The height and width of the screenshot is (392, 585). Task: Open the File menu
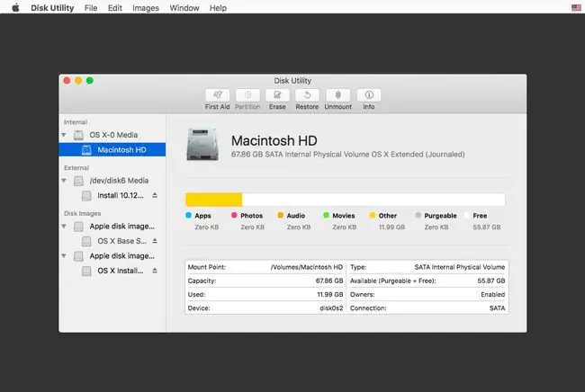(x=91, y=8)
